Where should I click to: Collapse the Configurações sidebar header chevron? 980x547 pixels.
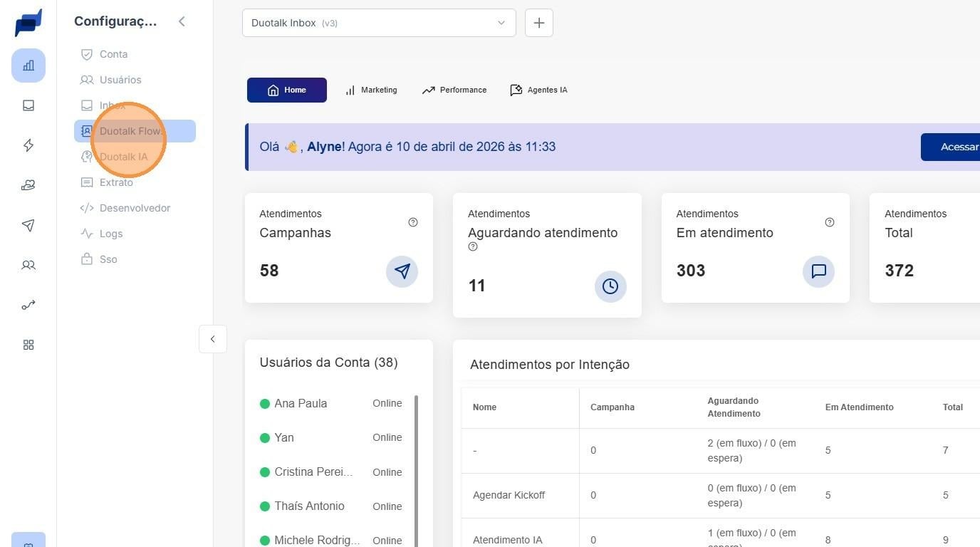point(182,21)
